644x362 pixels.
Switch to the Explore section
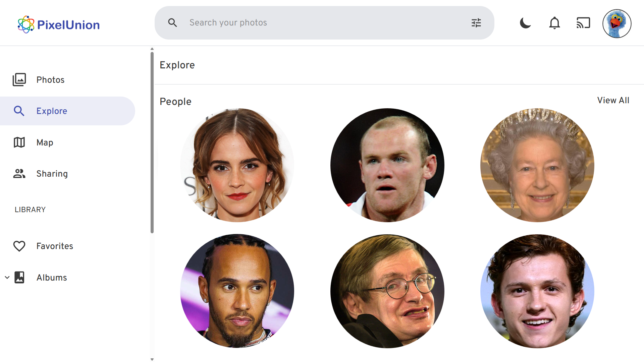tap(52, 111)
